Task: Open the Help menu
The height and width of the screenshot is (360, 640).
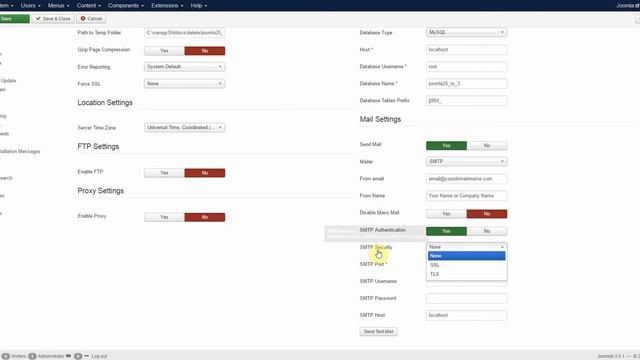Action: point(199,5)
